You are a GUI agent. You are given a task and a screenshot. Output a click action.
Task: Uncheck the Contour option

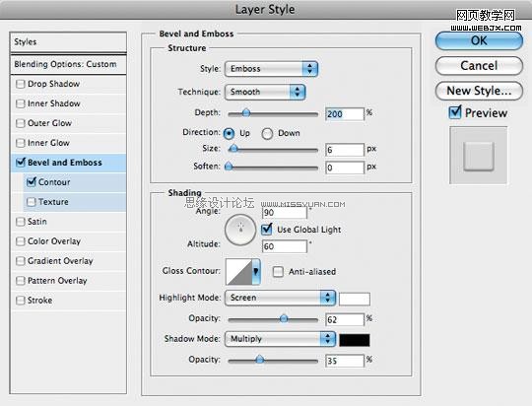click(32, 181)
